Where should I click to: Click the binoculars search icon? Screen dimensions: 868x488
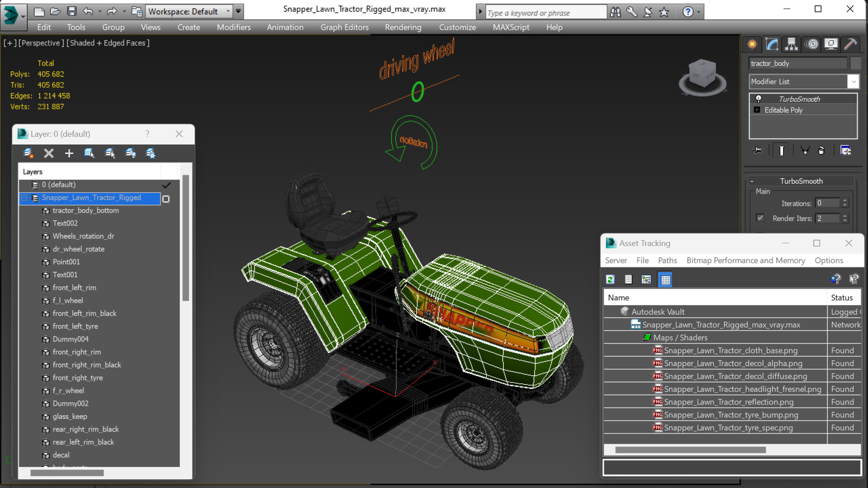(x=615, y=12)
